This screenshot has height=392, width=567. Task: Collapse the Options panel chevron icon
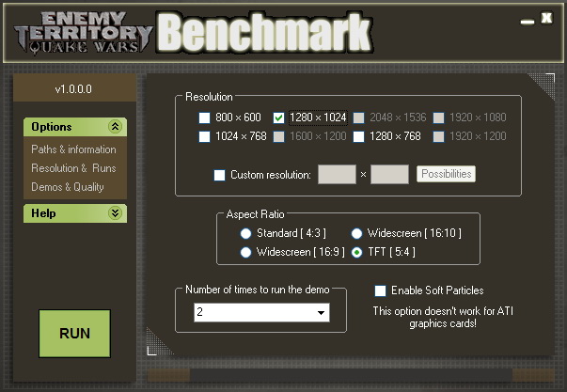pyautogui.click(x=115, y=127)
